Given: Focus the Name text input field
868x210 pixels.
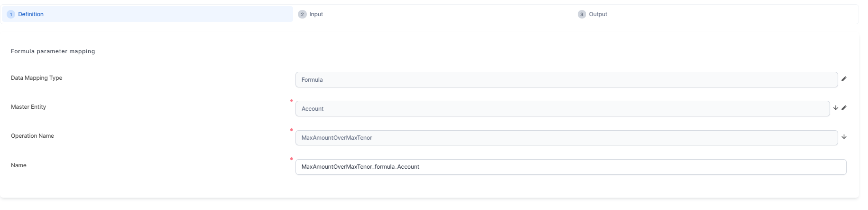Looking at the screenshot, I should [570, 167].
